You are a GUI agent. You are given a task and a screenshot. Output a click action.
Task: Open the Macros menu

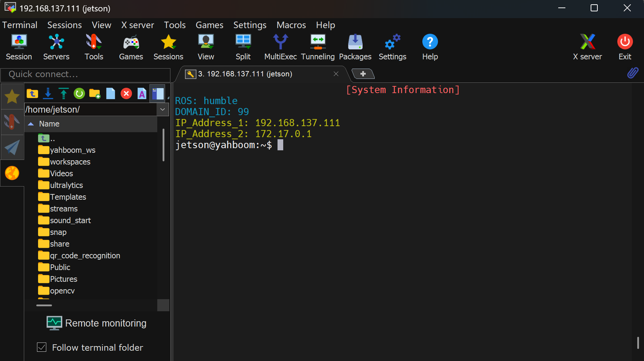(291, 25)
